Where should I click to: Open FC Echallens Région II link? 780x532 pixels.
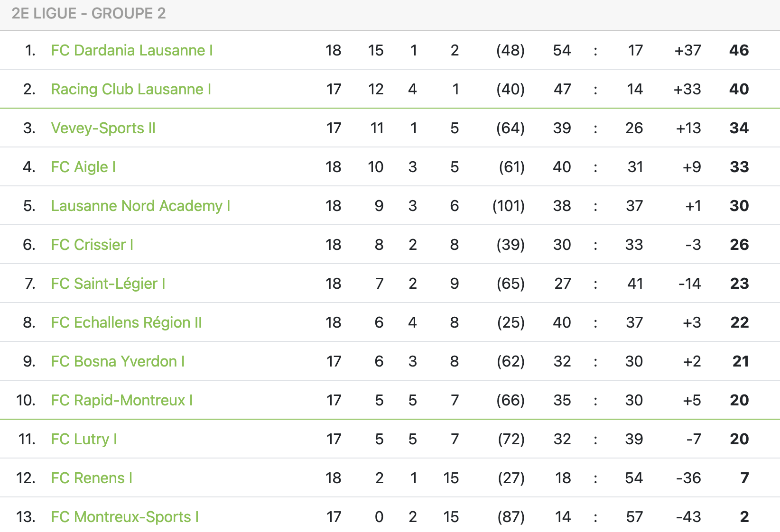127,322
